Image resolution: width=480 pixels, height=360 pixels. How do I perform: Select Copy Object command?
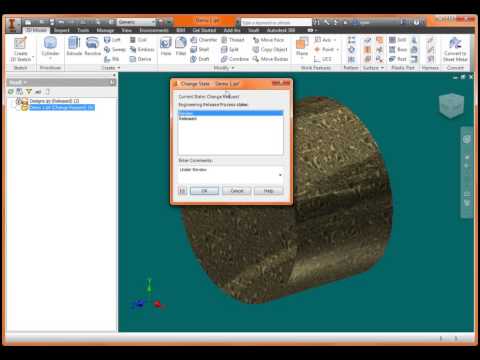[x=270, y=49]
